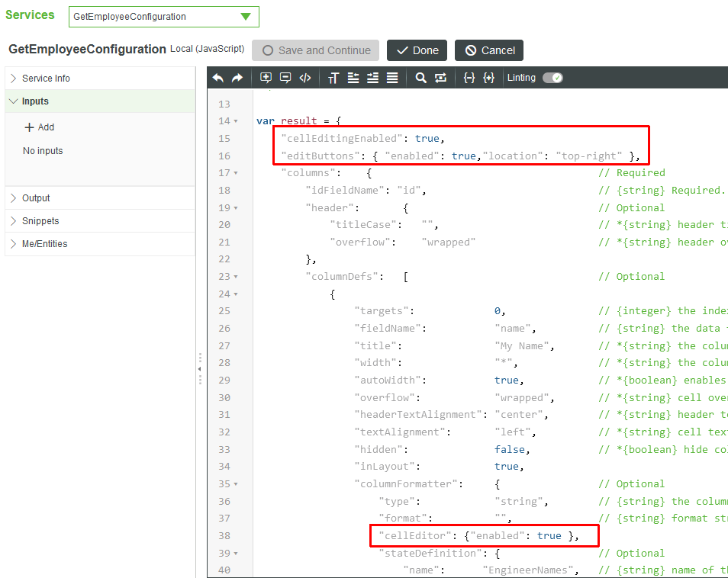This screenshot has width=728, height=578.
Task: Click the replace icon beside search
Action: (x=440, y=78)
